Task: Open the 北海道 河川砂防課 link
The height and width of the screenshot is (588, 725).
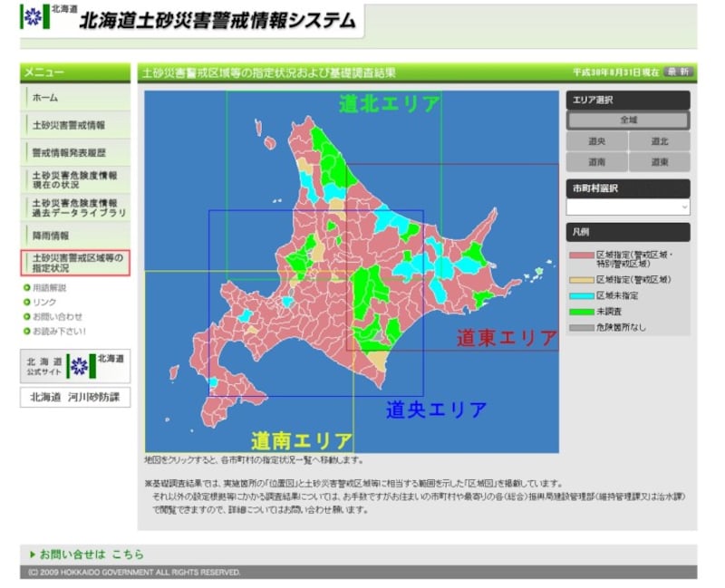Action: tap(75, 397)
